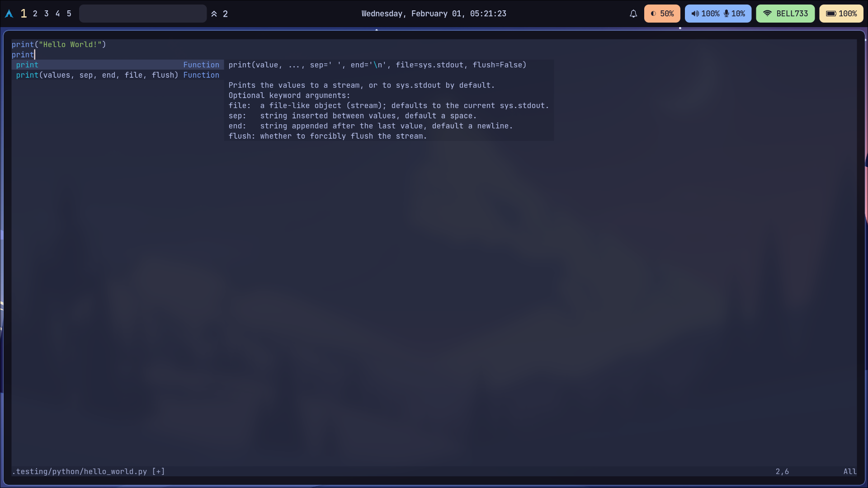
Task: Switch to workspace 5
Action: (x=69, y=14)
